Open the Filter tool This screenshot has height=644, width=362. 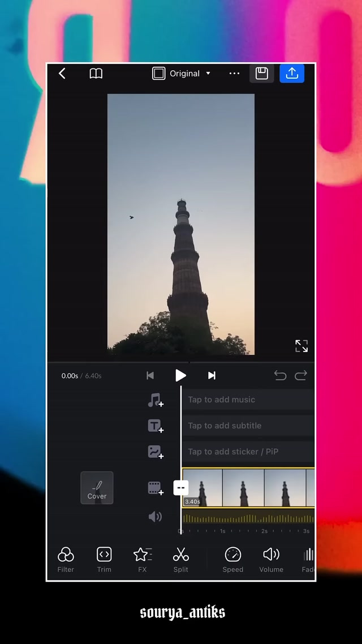pos(66,560)
